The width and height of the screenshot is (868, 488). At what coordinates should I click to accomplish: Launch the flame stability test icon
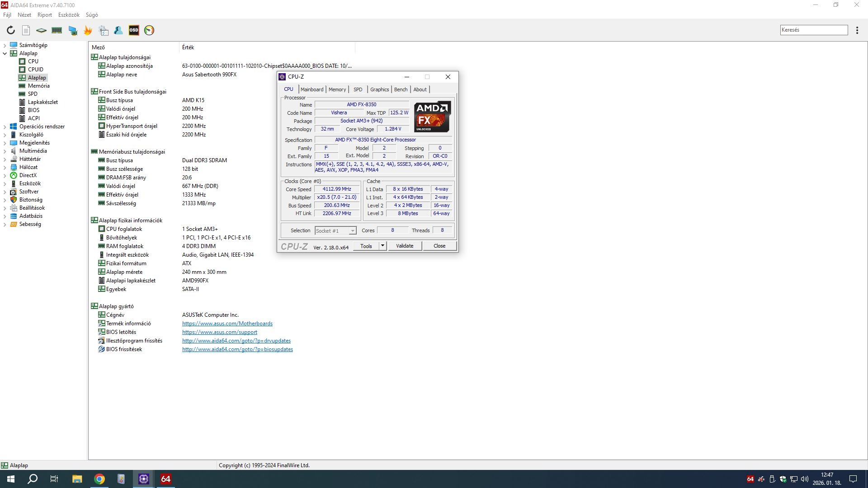pos(88,30)
